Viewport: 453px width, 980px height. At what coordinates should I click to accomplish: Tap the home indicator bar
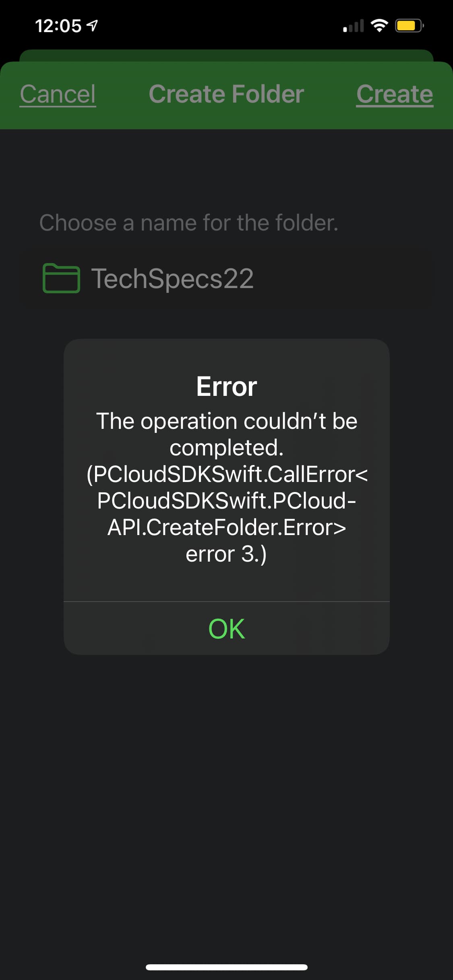(227, 967)
